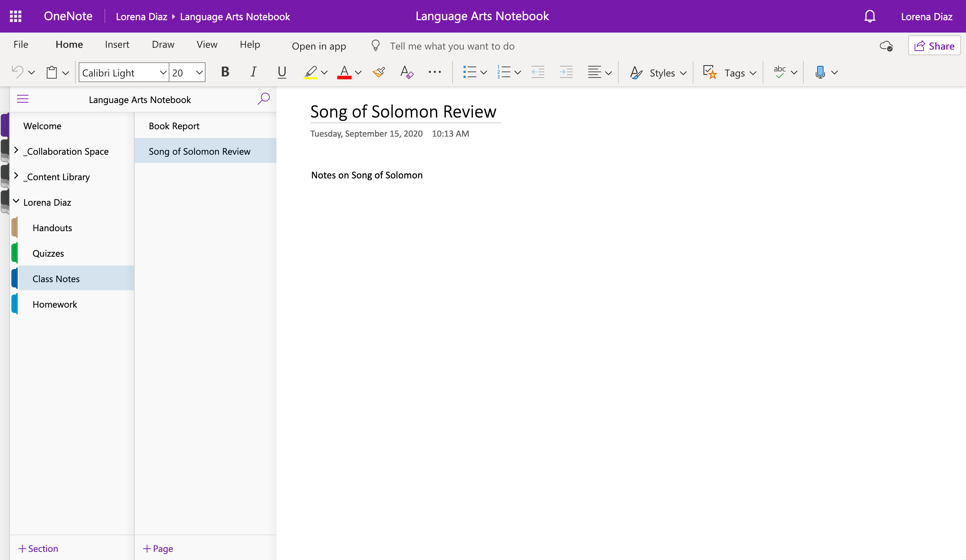966x560 pixels.
Task: Toggle Italic formatting
Action: 253,72
